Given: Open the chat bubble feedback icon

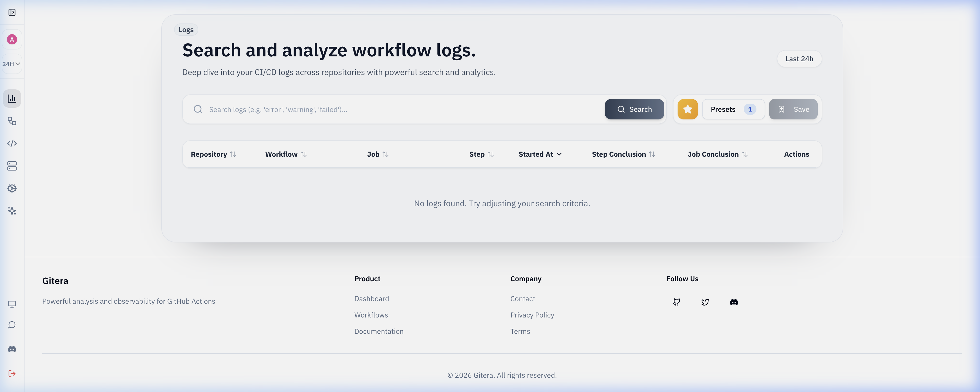Looking at the screenshot, I should click(12, 325).
